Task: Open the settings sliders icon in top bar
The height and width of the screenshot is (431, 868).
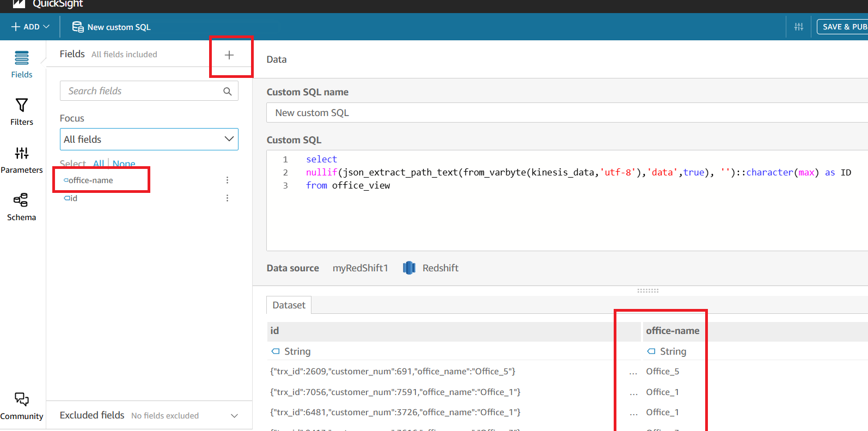Action: pos(799,27)
